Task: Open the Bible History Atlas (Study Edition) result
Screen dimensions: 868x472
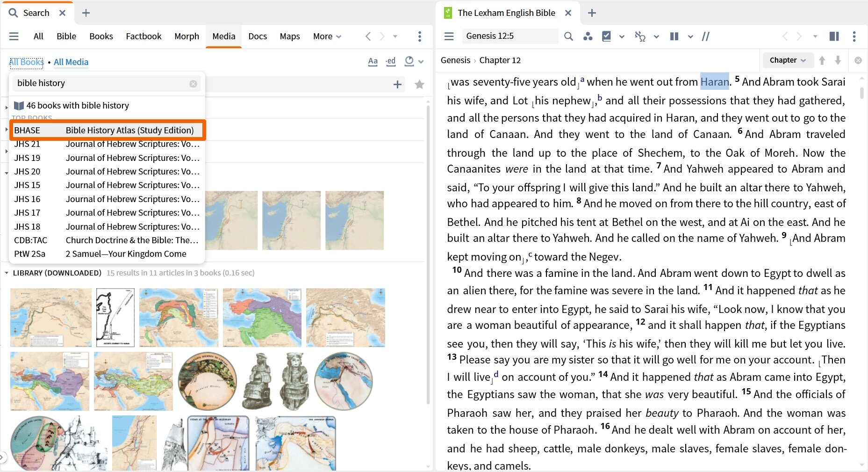Action: click(x=108, y=130)
